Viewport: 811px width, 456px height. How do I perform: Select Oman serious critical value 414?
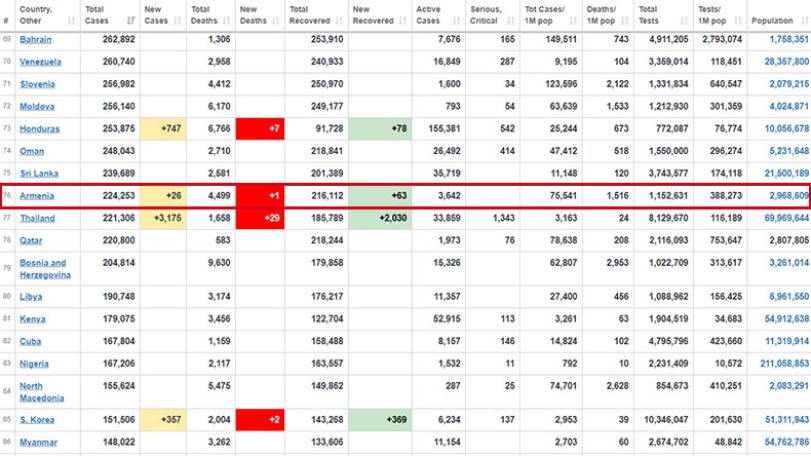point(507,151)
